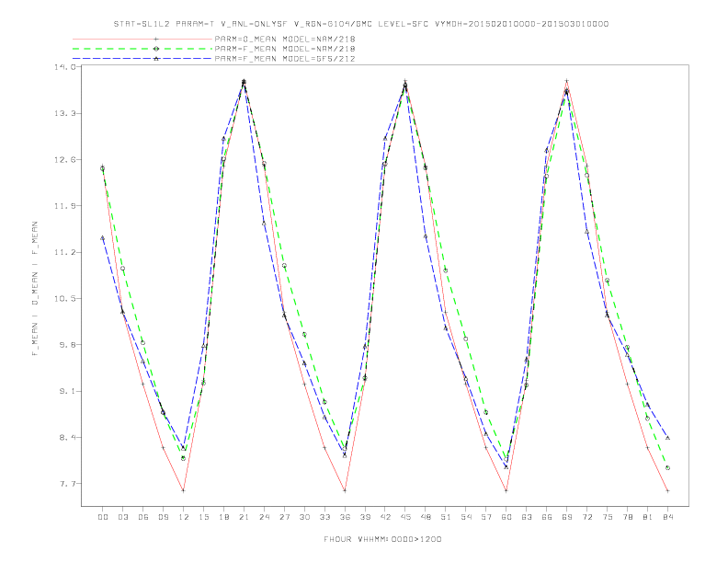Click x-axis tick label 81
728x563 pixels.
pyautogui.click(x=648, y=517)
